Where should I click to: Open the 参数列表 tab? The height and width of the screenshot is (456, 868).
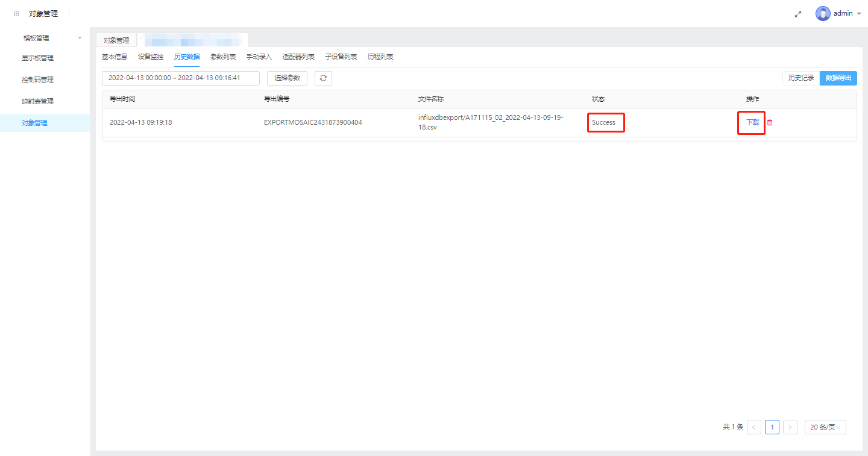click(223, 57)
